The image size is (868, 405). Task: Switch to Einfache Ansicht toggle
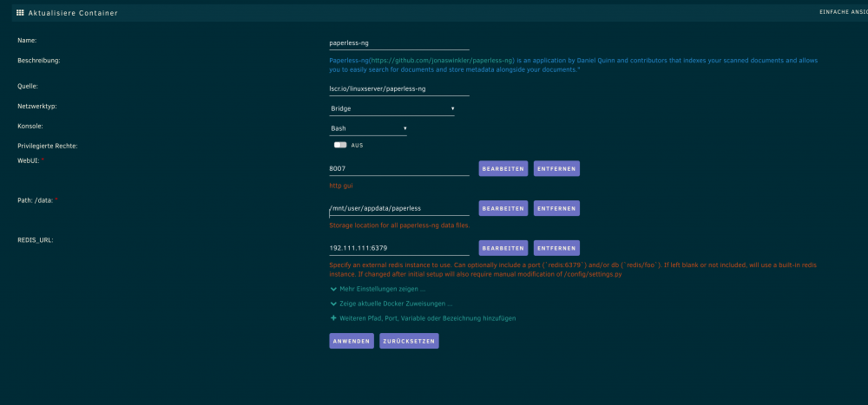coord(843,11)
